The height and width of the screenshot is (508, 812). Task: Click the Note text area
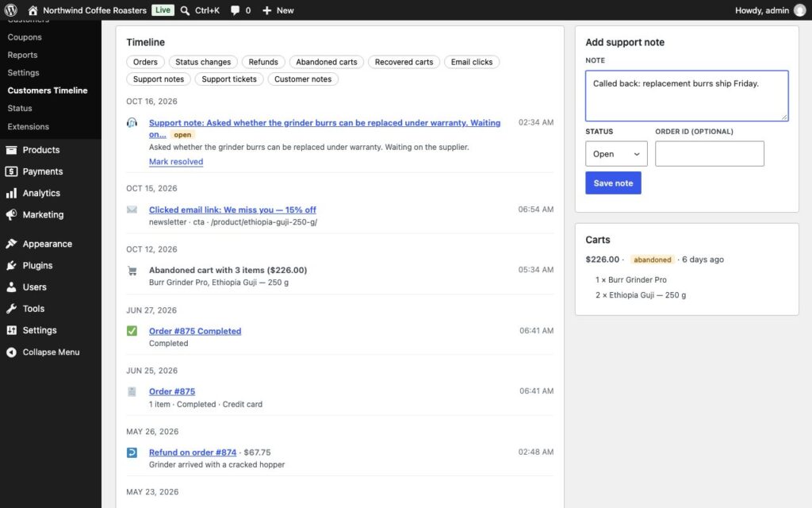click(x=687, y=96)
